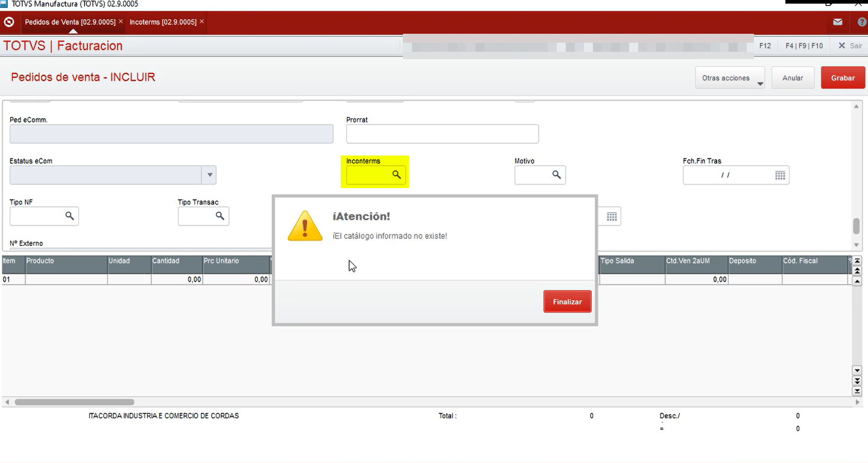Click the Motivo input field
The width and height of the screenshot is (868, 463).
(x=540, y=175)
